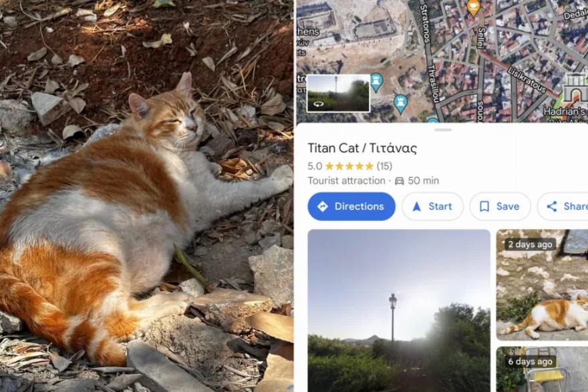Tap the Thrasillou street label on the map
Screen dimensions: 588x392
(x=433, y=83)
